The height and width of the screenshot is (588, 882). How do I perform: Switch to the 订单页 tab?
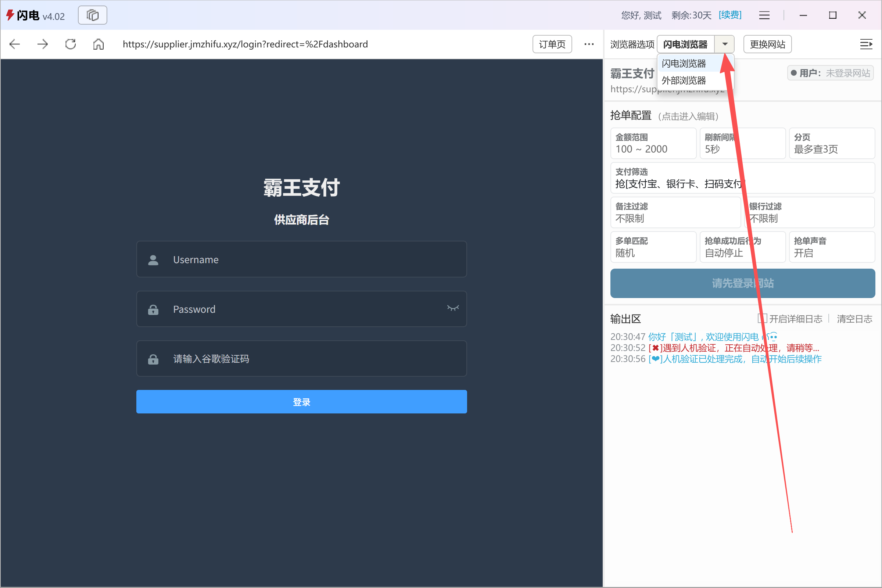tap(552, 44)
